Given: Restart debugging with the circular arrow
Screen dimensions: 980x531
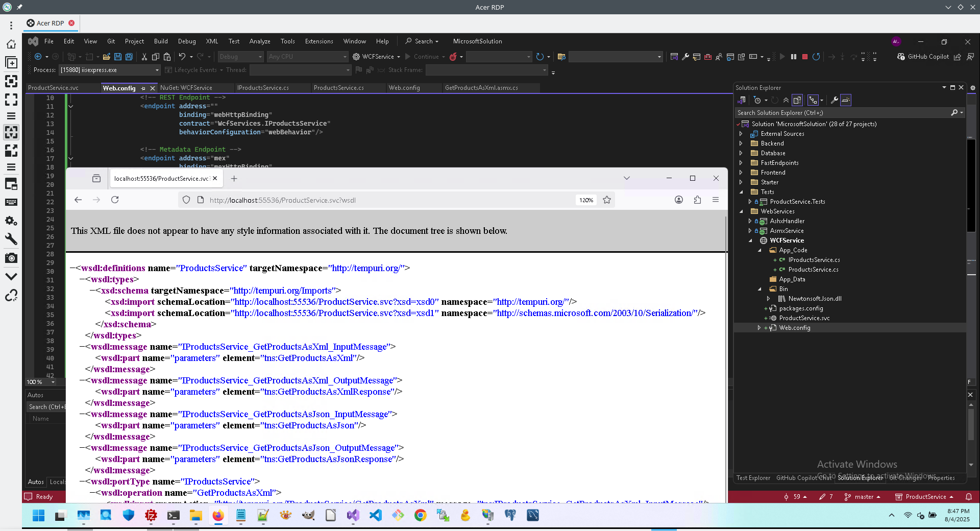Looking at the screenshot, I should tap(816, 57).
